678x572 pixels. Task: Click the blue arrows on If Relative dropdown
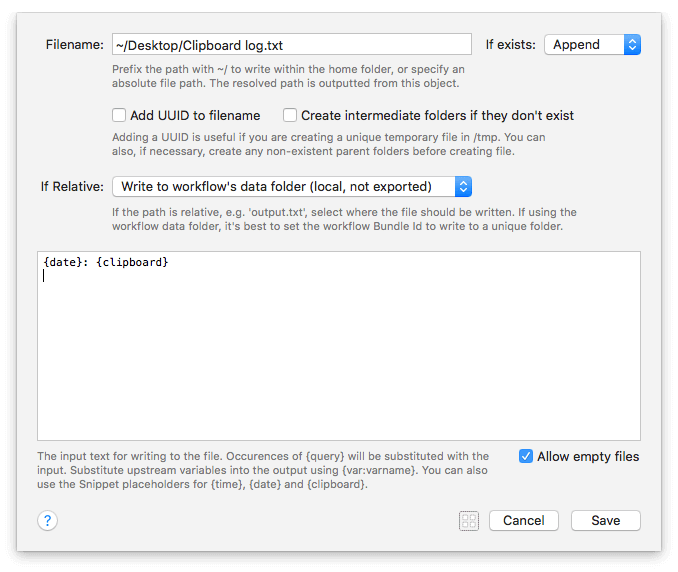[463, 187]
